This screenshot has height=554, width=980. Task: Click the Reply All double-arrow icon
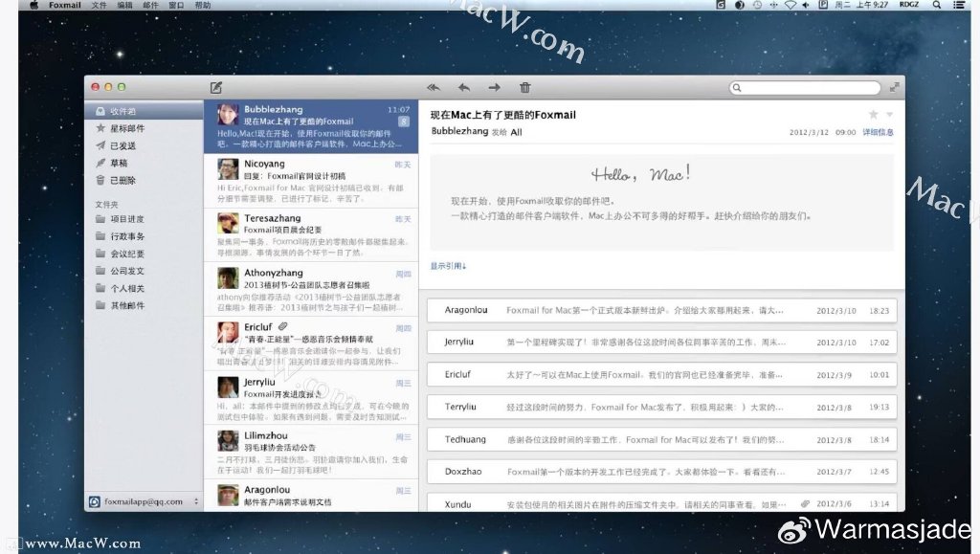pyautogui.click(x=434, y=87)
